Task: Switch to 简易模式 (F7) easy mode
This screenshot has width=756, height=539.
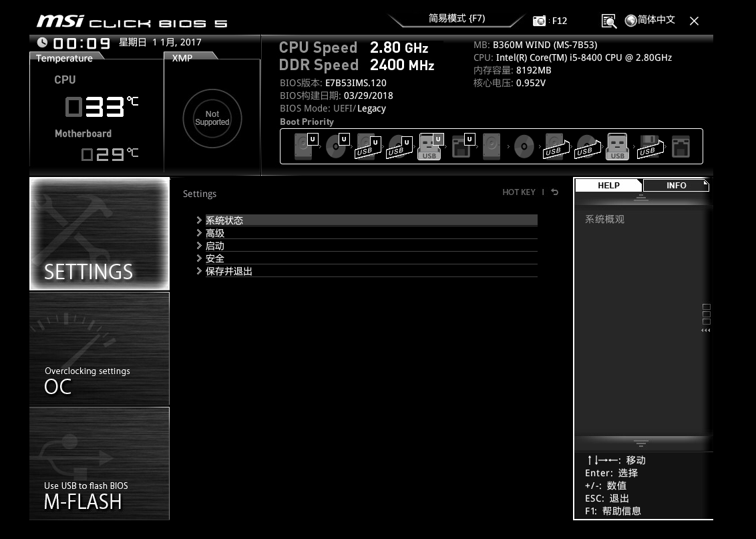Action: (457, 18)
